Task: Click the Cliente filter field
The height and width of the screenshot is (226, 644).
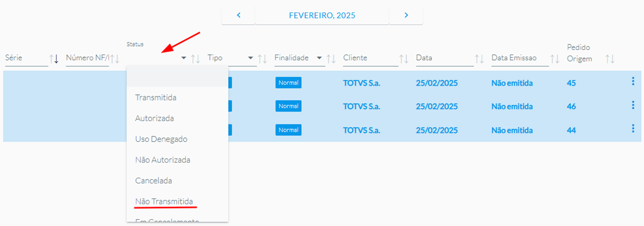Action: coord(371,58)
